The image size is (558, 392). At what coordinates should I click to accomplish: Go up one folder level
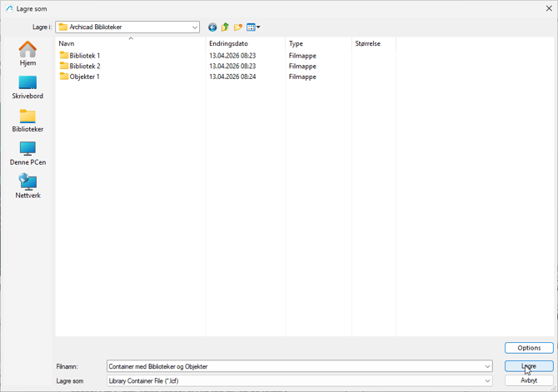point(225,27)
